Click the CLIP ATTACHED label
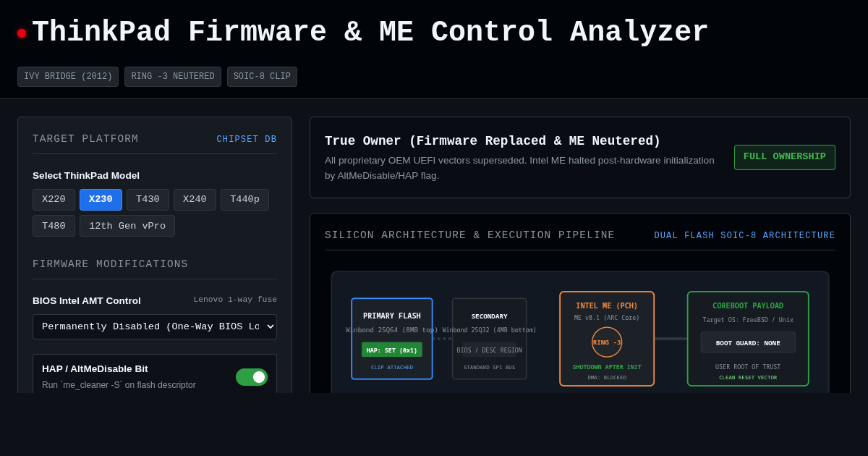868x456 pixels. click(x=392, y=367)
